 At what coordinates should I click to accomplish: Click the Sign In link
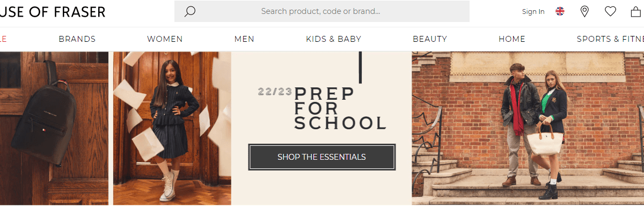[533, 12]
